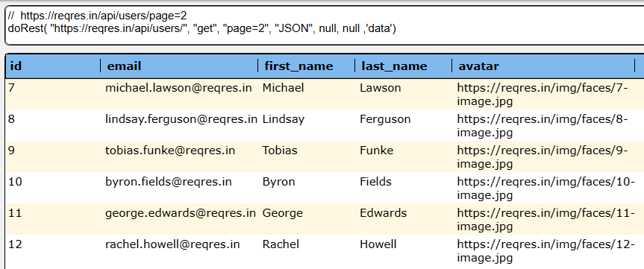Click avatar URL for faces/9-image.jpg
The width and height of the screenshot is (644, 269).
click(543, 157)
